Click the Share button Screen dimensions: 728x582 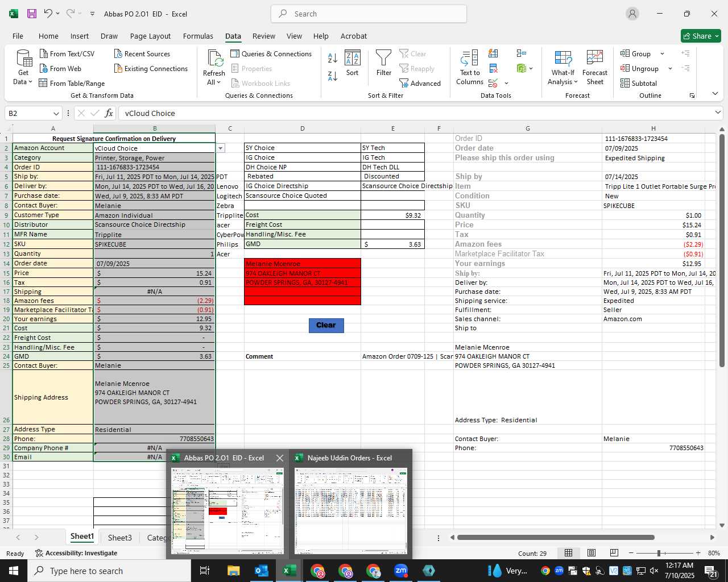pos(701,36)
